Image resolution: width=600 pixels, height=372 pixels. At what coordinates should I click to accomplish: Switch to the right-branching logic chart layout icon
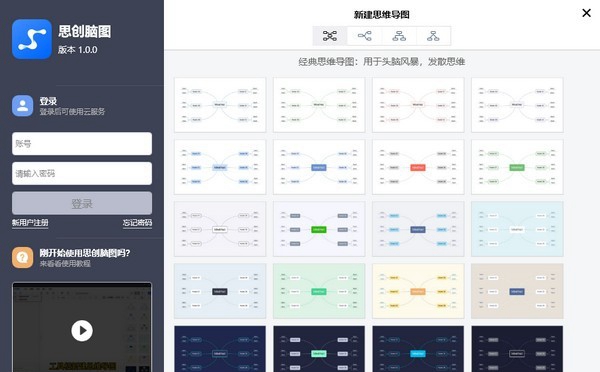click(364, 36)
